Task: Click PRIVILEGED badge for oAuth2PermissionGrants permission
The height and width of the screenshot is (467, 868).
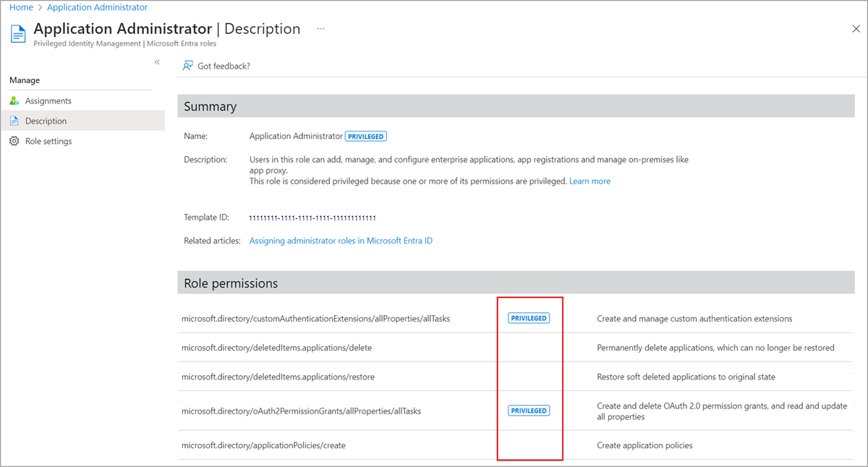Action: (x=529, y=411)
